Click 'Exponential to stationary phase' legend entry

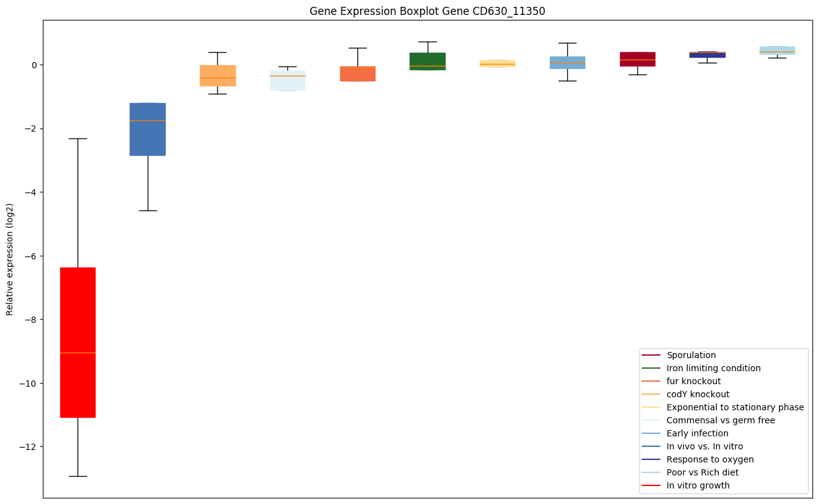(735, 408)
